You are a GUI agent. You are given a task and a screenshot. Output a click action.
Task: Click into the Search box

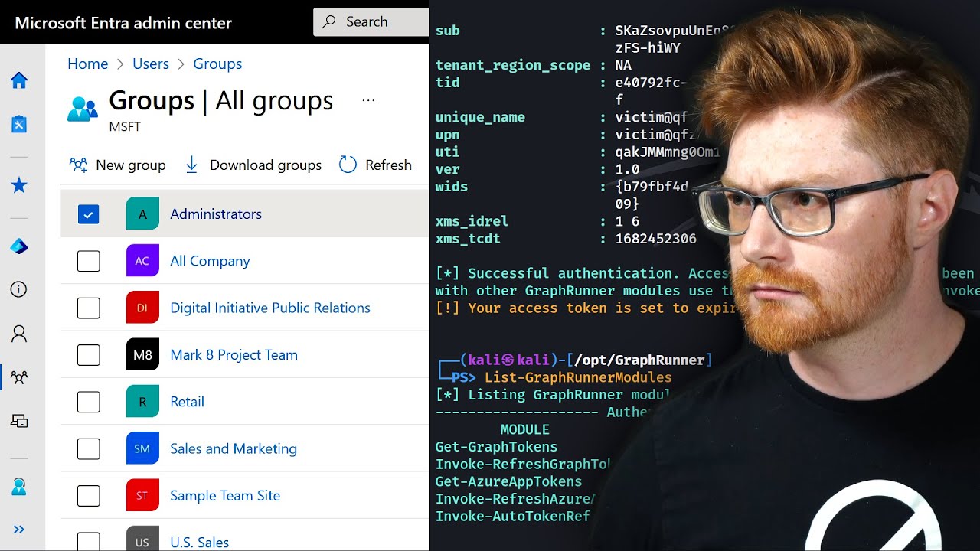(371, 22)
